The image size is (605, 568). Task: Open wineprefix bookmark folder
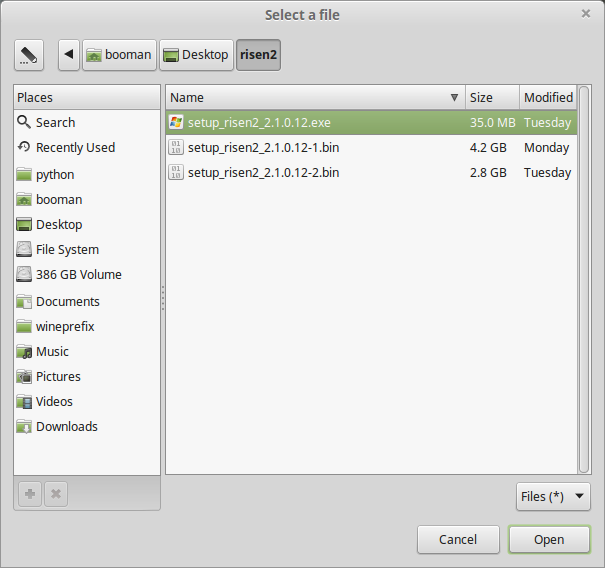(x=87, y=326)
